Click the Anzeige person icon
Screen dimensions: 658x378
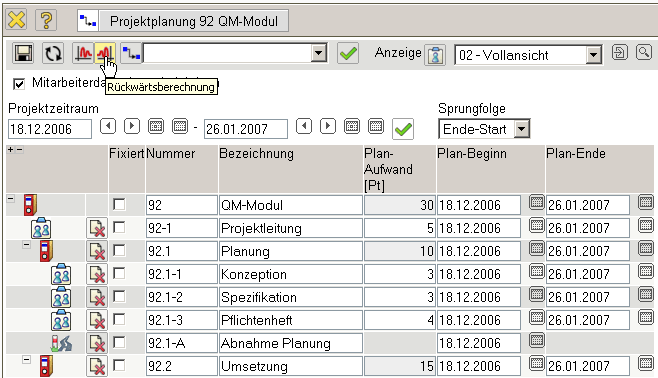point(435,55)
